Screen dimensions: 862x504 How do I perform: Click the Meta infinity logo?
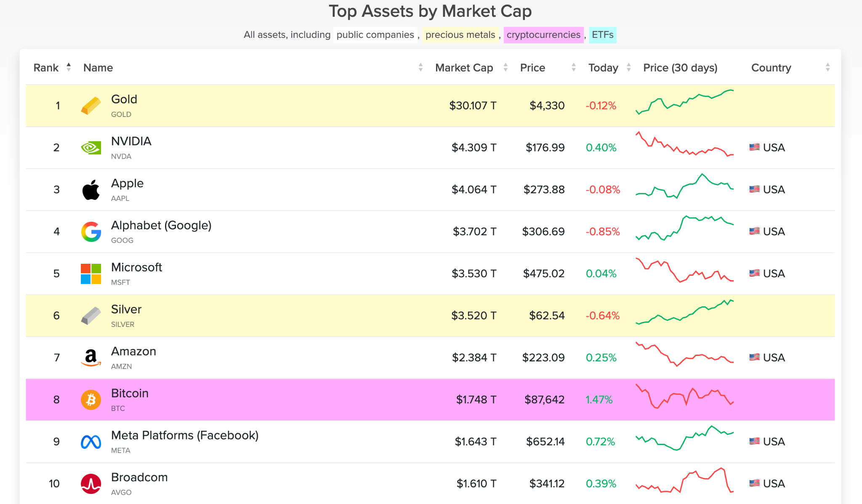(x=91, y=442)
